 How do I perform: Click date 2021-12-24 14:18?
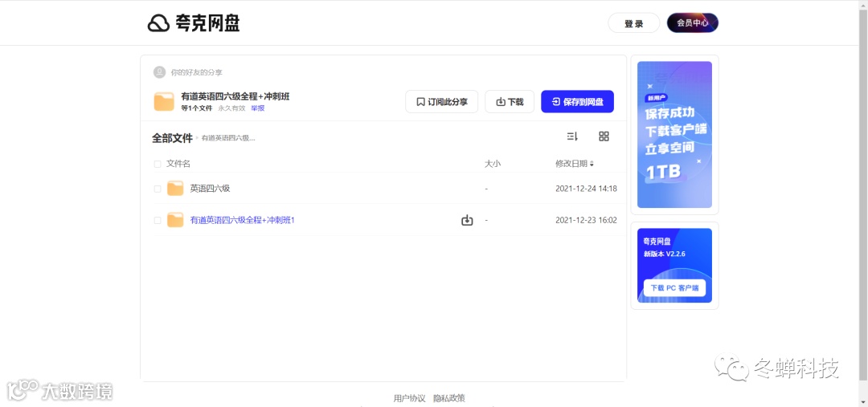pyautogui.click(x=586, y=189)
